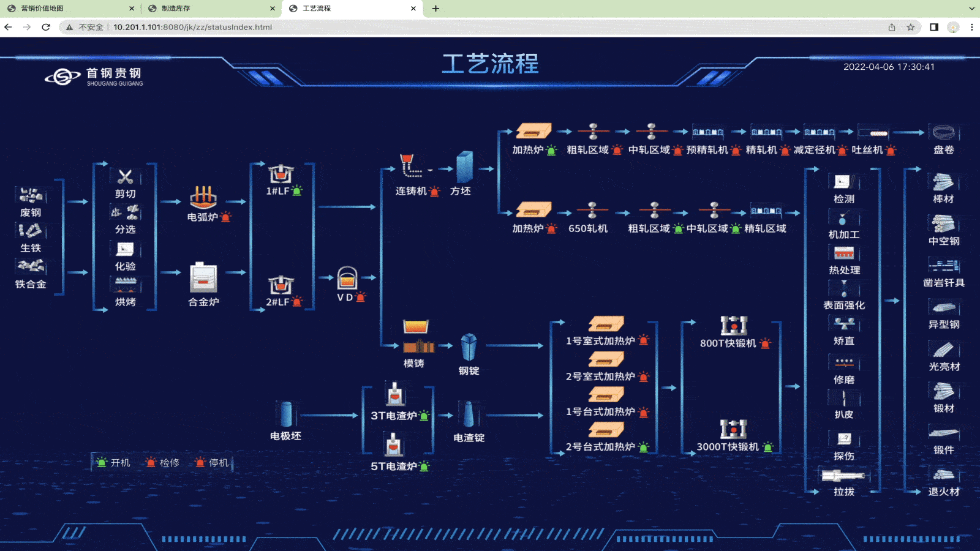Click the 表面强化 surface hardening icon
Screen dimensions: 980x551
coord(844,287)
